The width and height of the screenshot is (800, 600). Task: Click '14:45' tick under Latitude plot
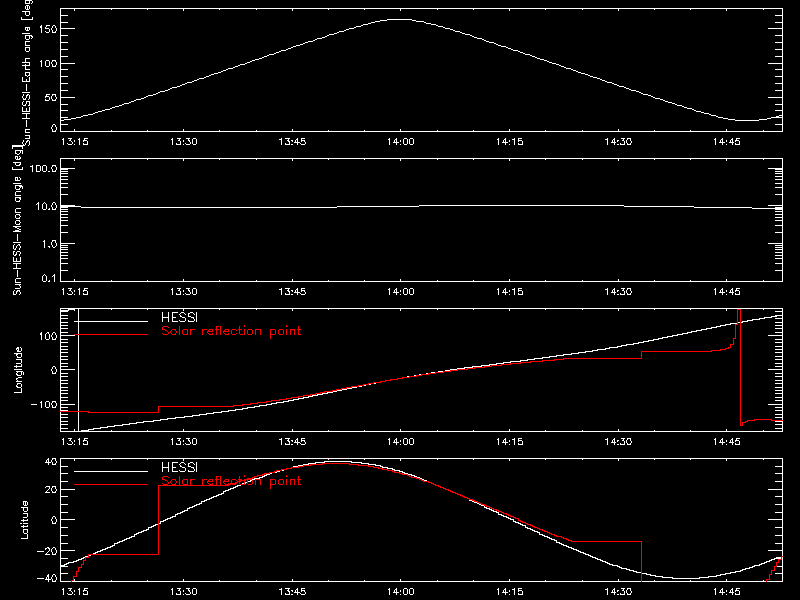(x=727, y=592)
